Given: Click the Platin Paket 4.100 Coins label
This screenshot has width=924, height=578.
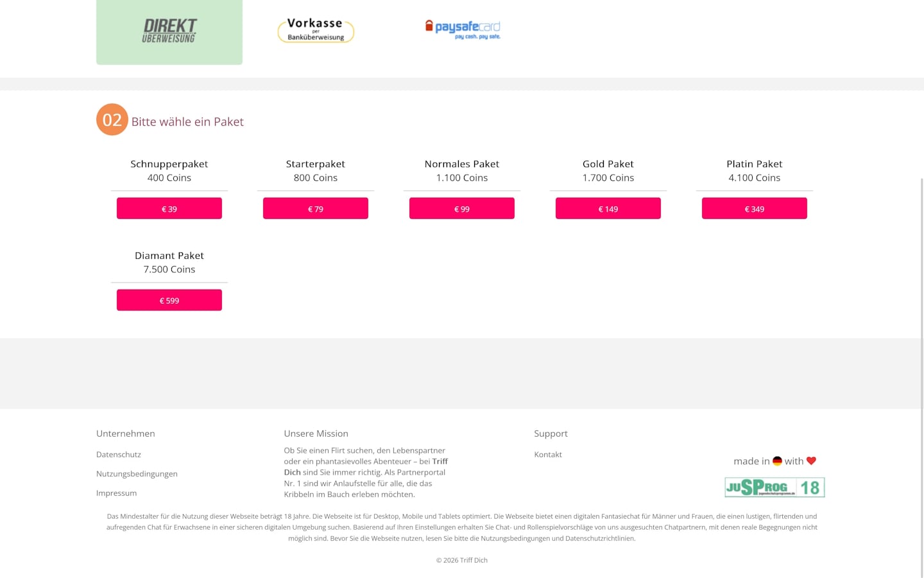Looking at the screenshot, I should point(755,178).
